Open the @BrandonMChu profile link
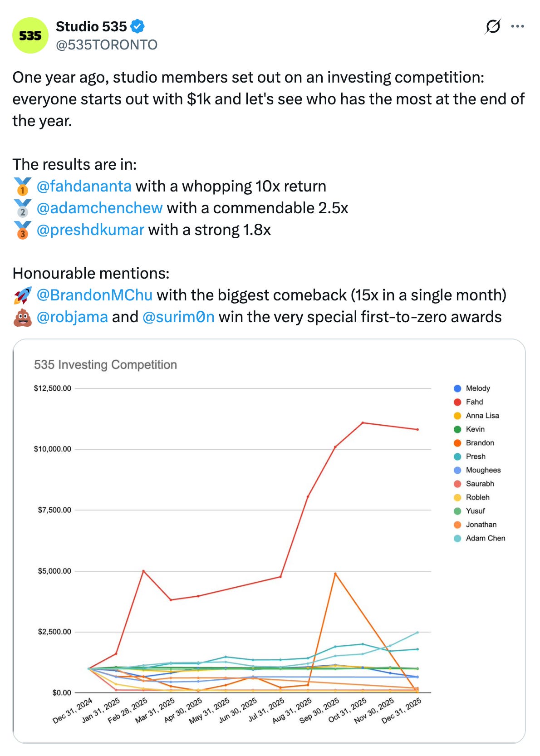Viewport: 540px width, 756px height. (x=94, y=295)
